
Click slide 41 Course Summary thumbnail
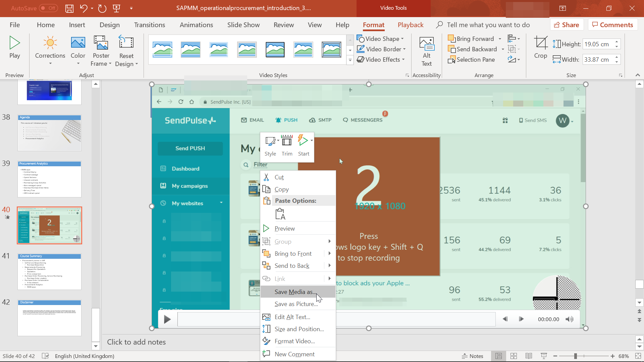click(x=49, y=271)
